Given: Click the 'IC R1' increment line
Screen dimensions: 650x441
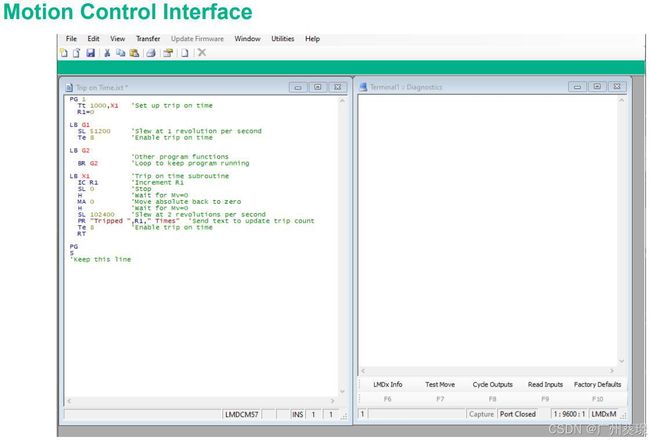Looking at the screenshot, I should pyautogui.click(x=88, y=183).
